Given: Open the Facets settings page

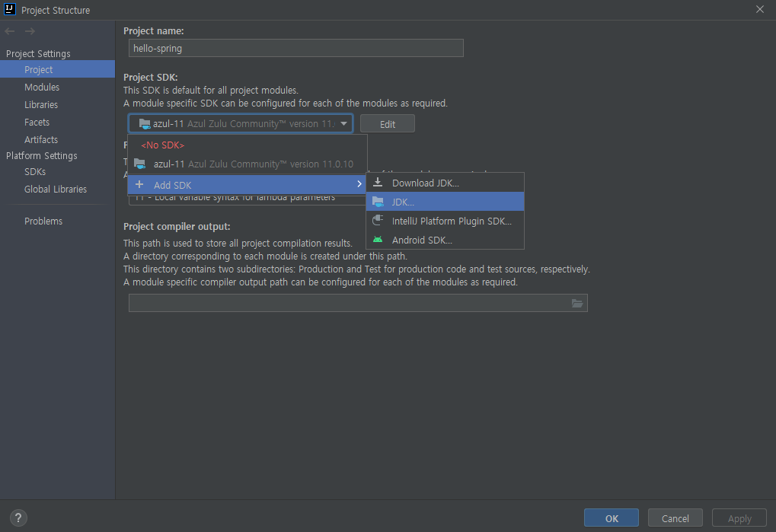Looking at the screenshot, I should 57,122.
